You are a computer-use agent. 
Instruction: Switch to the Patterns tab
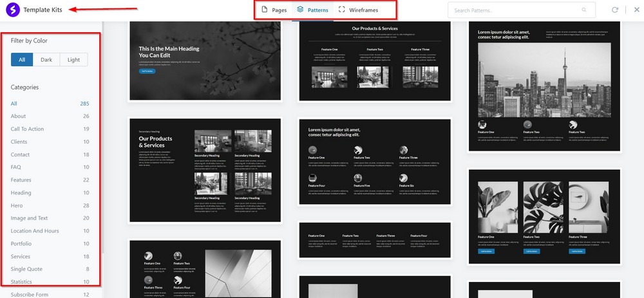(x=312, y=10)
